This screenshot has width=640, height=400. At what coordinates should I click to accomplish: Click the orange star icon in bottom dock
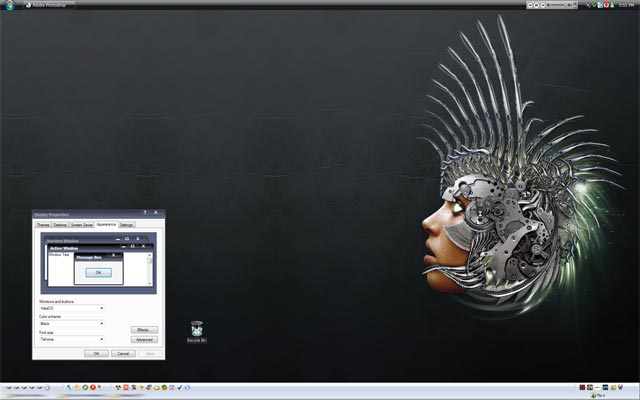(x=77, y=387)
